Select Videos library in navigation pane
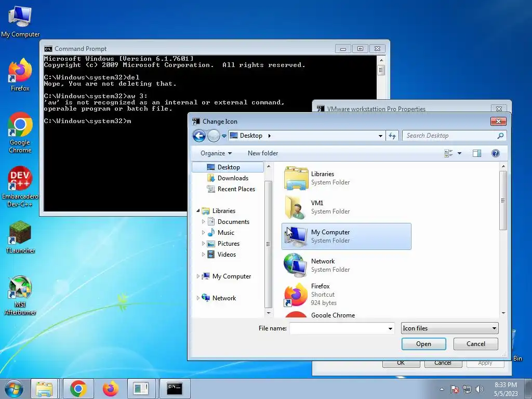The height and width of the screenshot is (399, 532). coord(221,255)
